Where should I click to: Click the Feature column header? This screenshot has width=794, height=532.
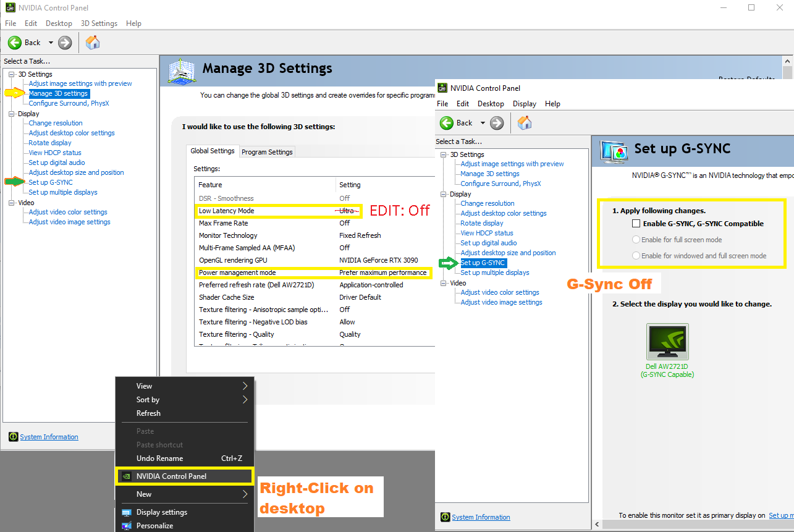pyautogui.click(x=266, y=184)
